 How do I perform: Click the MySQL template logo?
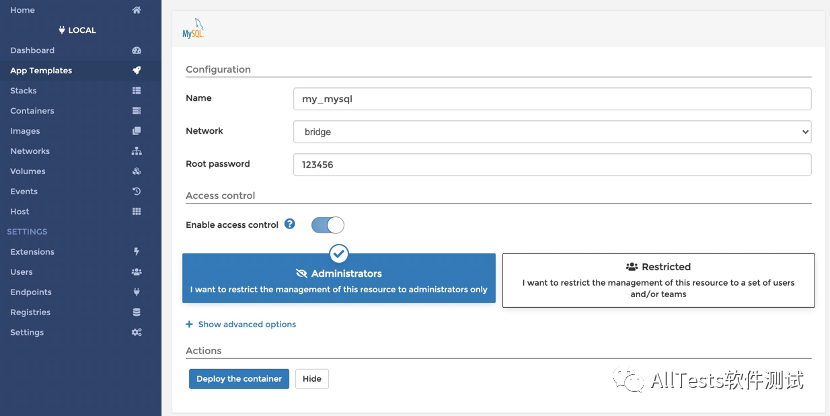[x=193, y=28]
